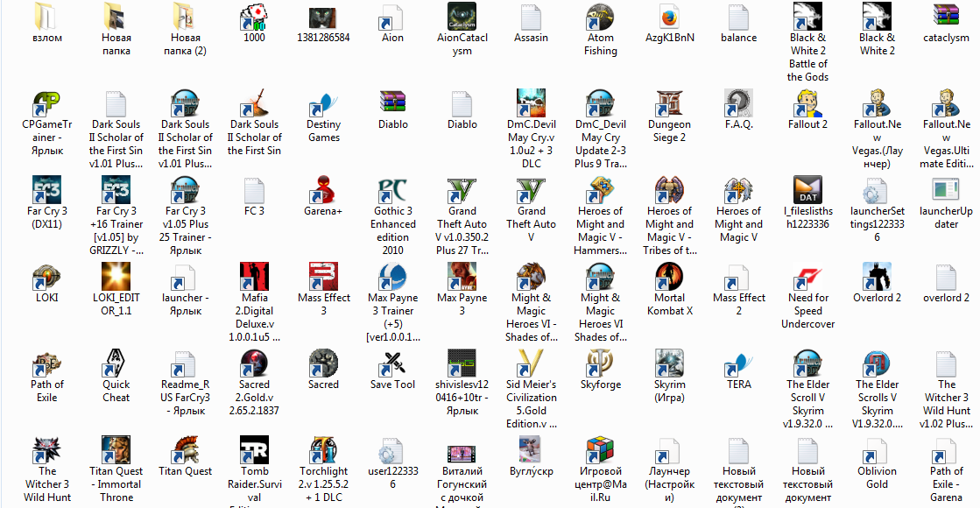Open Overlord 2 shortcut with robot icon
The image size is (980, 508).
pos(877,277)
